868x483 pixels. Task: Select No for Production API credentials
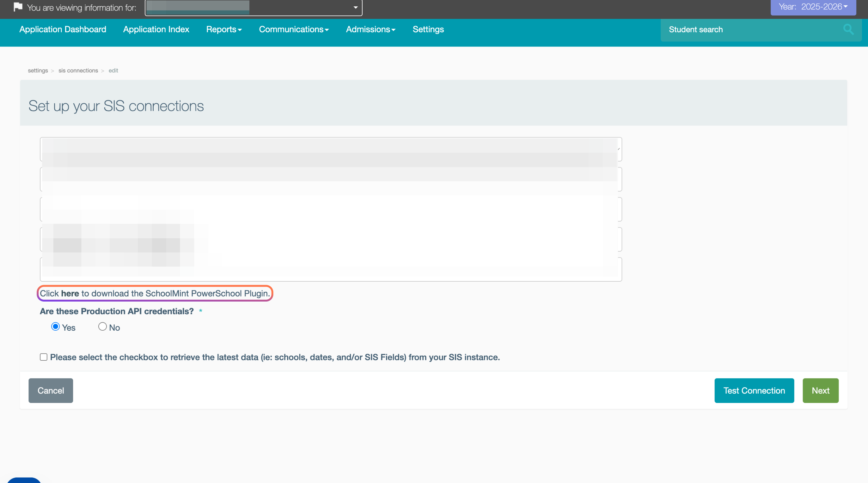tap(102, 327)
